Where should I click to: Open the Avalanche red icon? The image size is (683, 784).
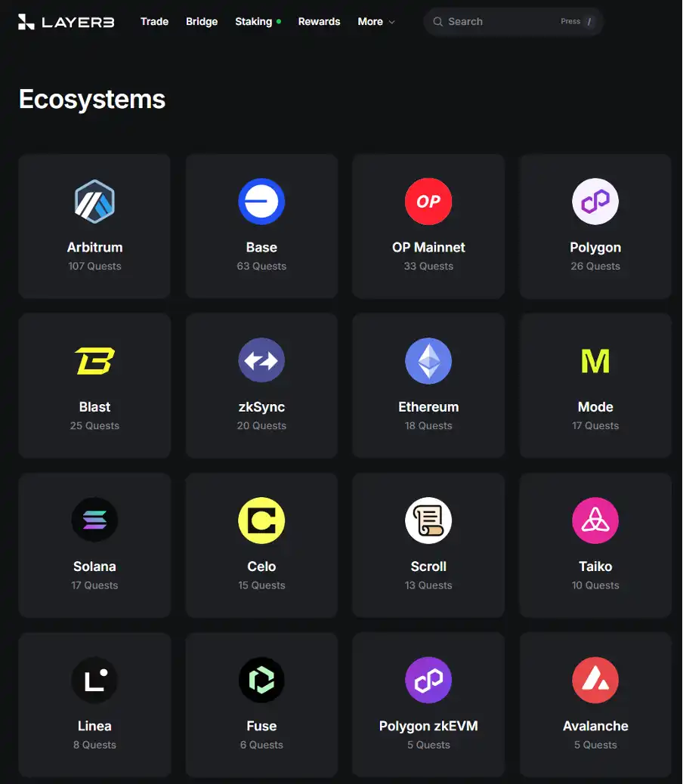coord(595,680)
